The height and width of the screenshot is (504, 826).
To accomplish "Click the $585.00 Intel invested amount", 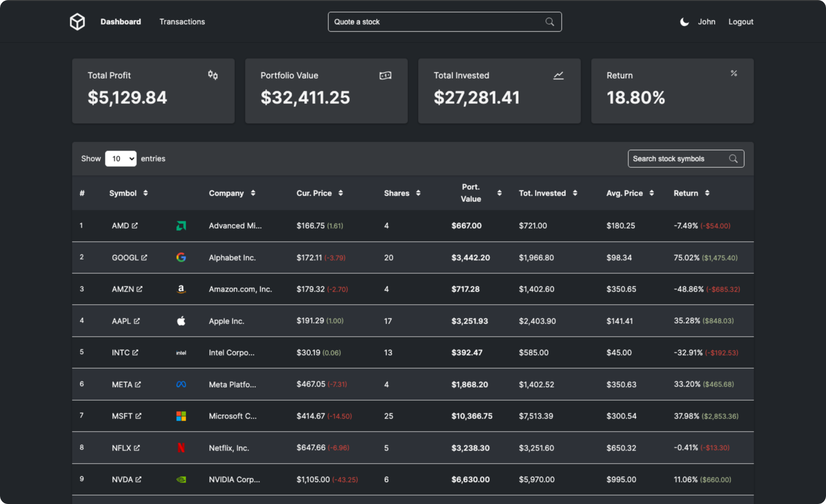I will pyautogui.click(x=533, y=352).
